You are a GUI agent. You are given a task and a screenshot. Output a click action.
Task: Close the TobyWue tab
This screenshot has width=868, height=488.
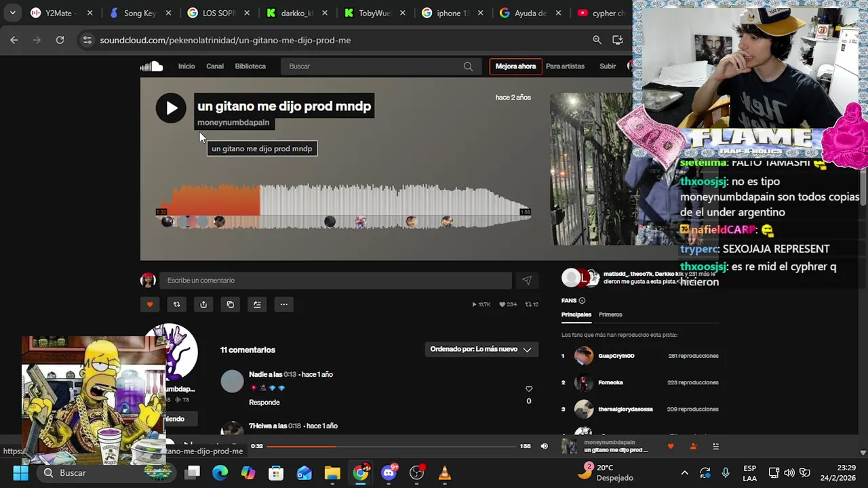pyautogui.click(x=403, y=13)
